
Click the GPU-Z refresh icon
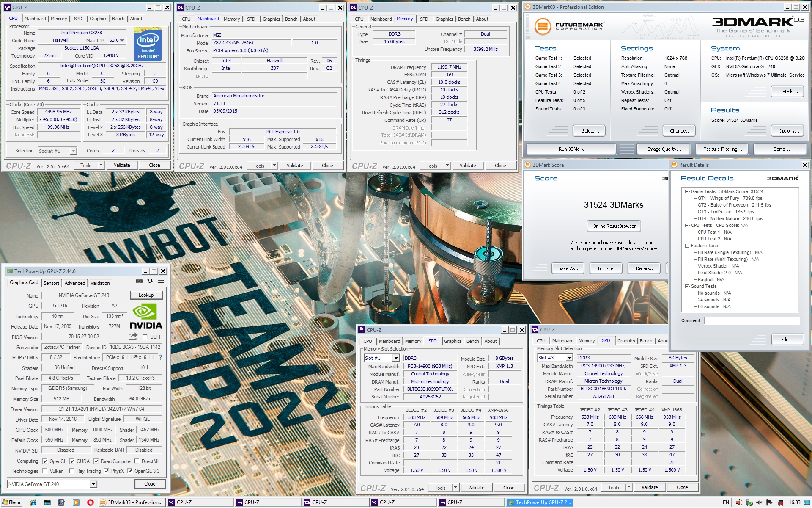click(150, 281)
